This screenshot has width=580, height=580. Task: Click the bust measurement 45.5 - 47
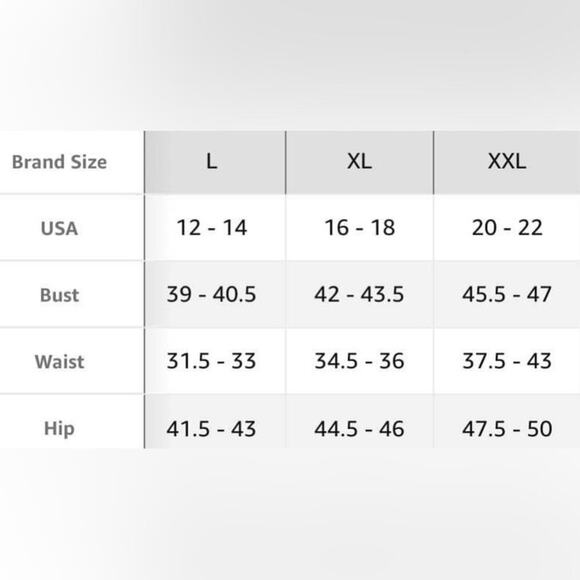click(x=507, y=294)
